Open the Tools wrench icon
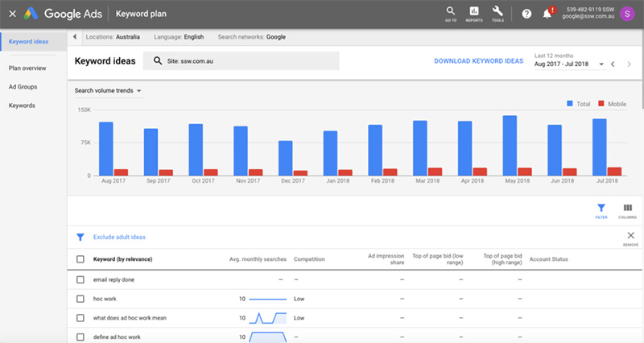Screen dimensions: 644x343 [497, 12]
